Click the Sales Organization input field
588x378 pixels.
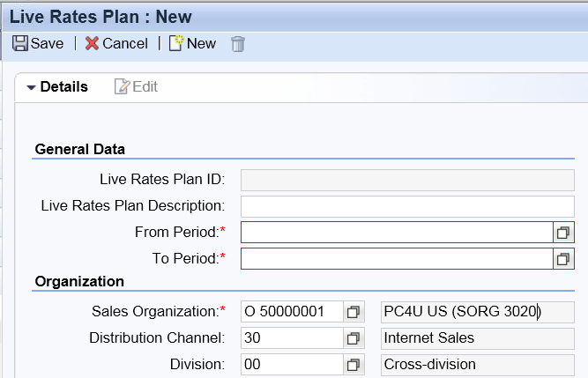292,311
